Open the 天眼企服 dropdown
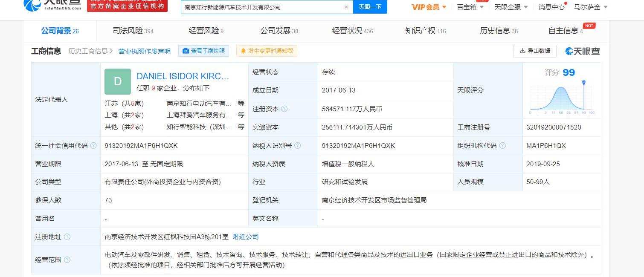644x277 pixels. pos(511,7)
